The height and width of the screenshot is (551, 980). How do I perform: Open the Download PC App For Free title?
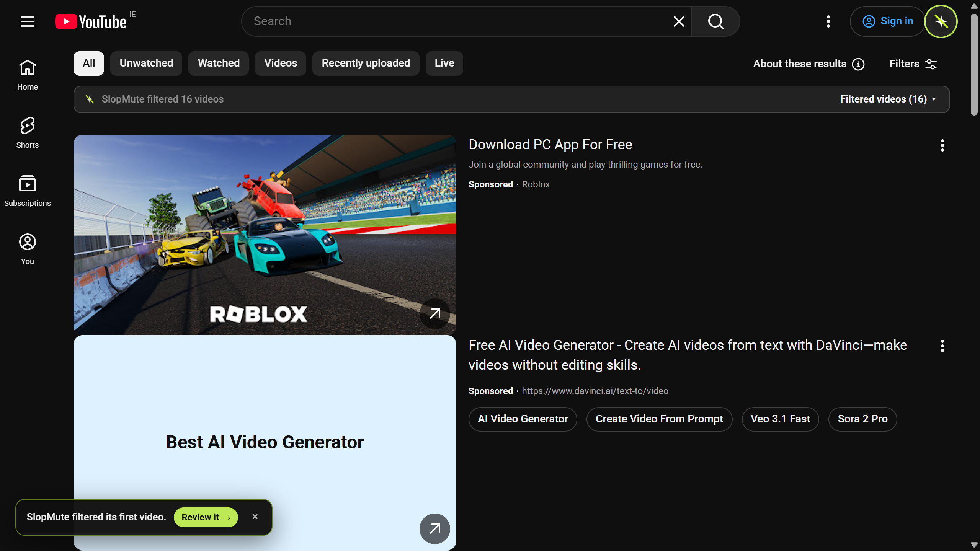coord(550,145)
